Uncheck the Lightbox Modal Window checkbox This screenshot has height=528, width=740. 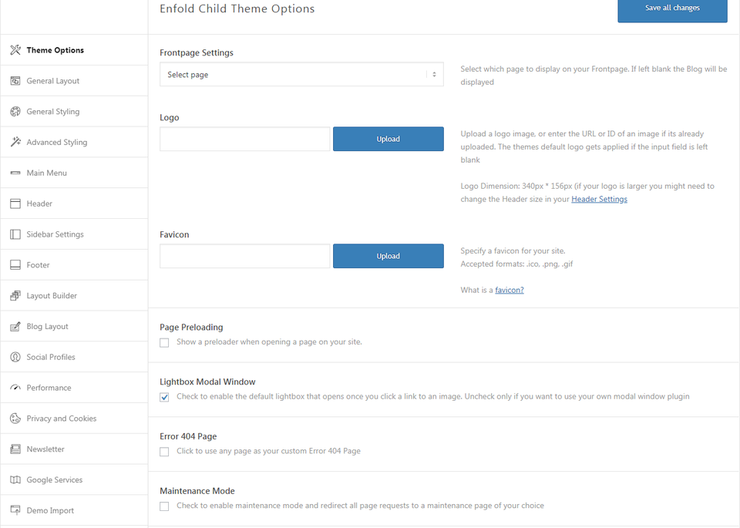pos(164,397)
